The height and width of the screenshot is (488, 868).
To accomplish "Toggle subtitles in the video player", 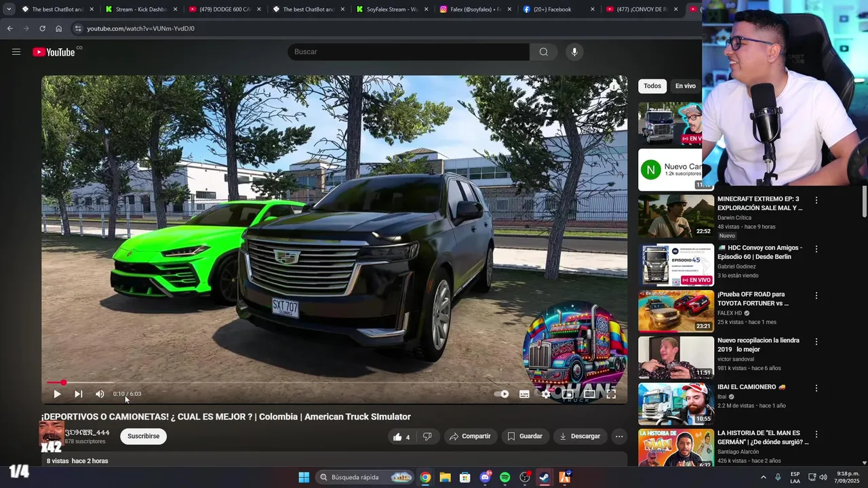I will point(524,394).
